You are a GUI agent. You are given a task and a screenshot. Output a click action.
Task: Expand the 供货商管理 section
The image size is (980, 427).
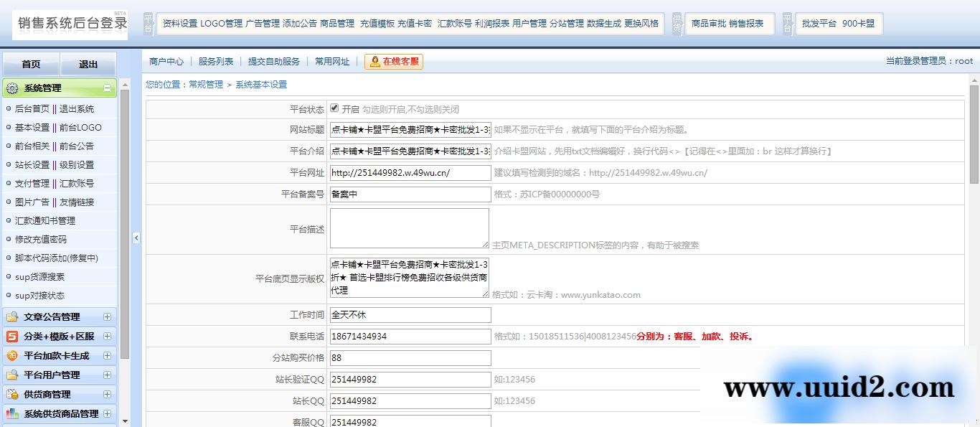108,393
